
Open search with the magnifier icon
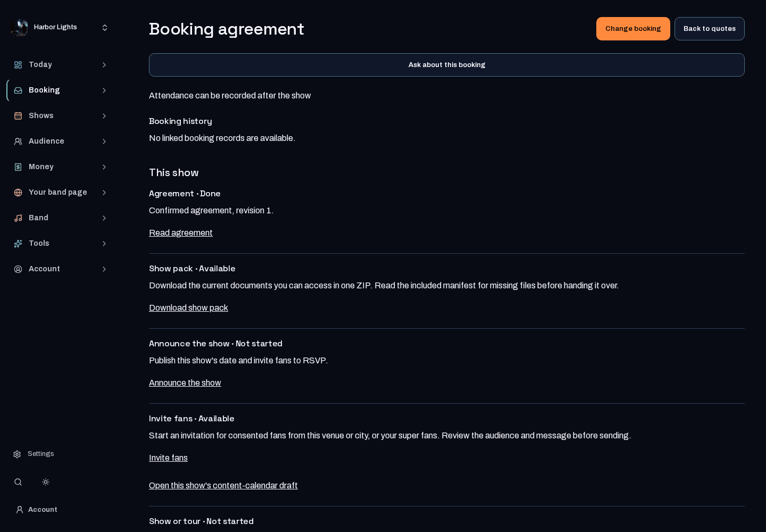pos(18,482)
